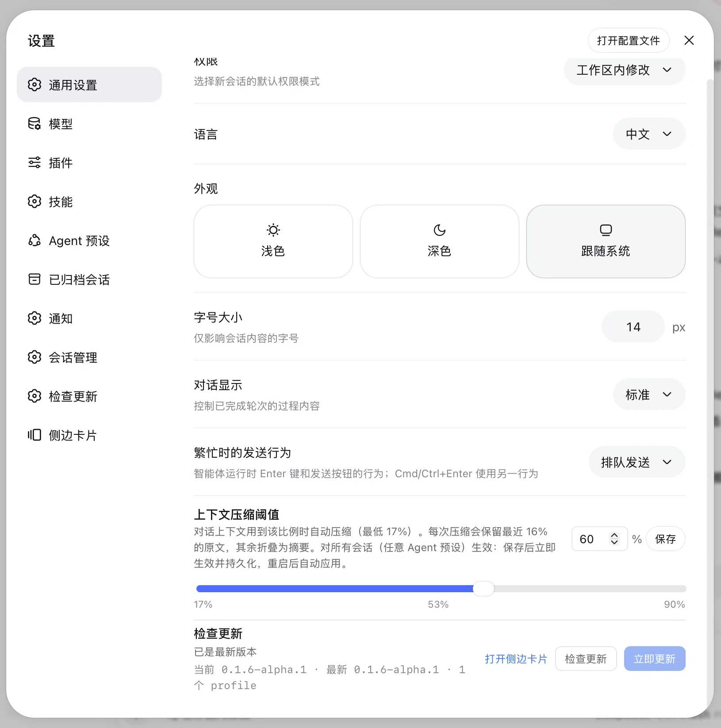This screenshot has width=721, height=728.
Task: Click the 对话显示 label
Action: [218, 385]
